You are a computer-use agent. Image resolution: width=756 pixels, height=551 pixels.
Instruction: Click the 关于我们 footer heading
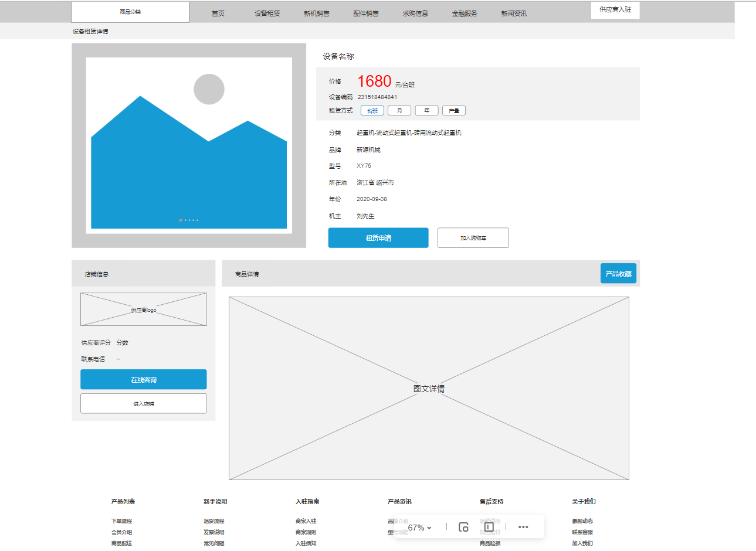[584, 502]
